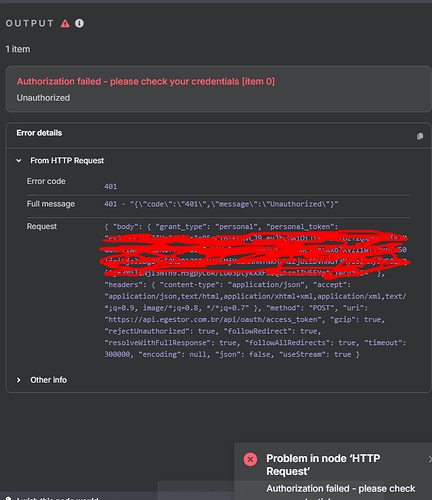The height and width of the screenshot is (500, 432).
Task: Select the Full message JSON value
Action: [x=221, y=204]
